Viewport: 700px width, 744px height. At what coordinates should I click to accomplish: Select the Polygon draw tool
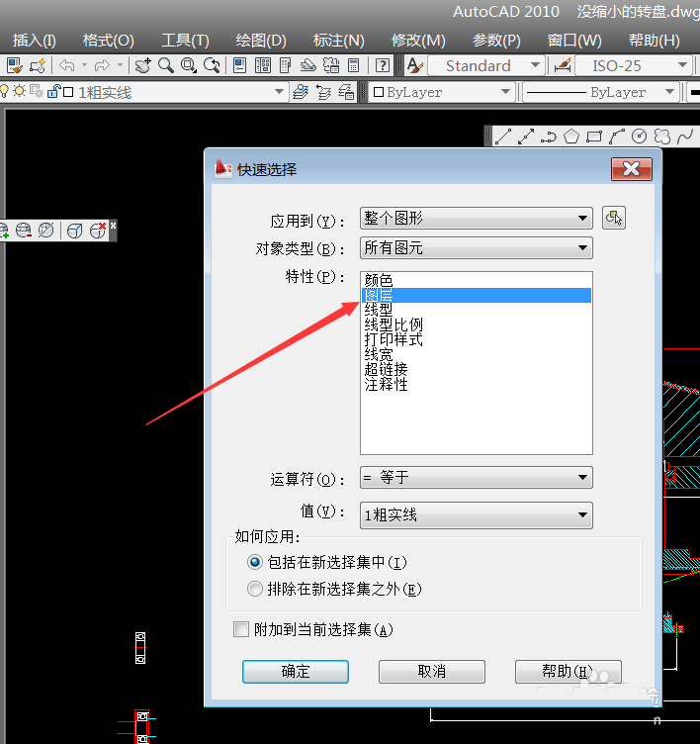point(571,137)
